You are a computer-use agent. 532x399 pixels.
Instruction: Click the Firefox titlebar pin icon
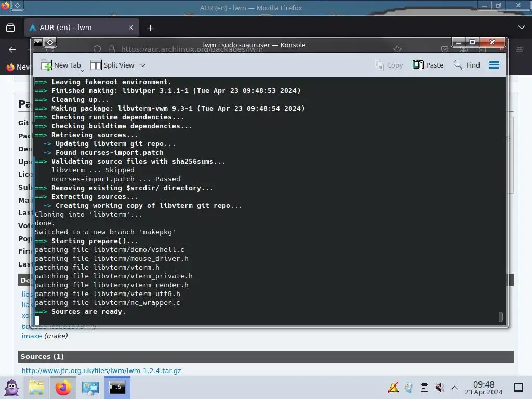(x=17, y=5)
